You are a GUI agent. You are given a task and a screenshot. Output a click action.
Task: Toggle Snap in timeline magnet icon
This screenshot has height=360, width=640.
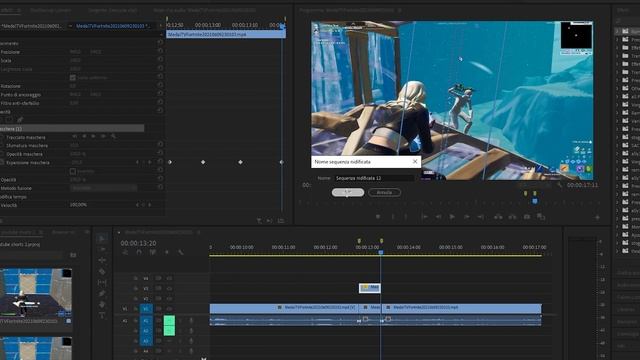coord(139,253)
